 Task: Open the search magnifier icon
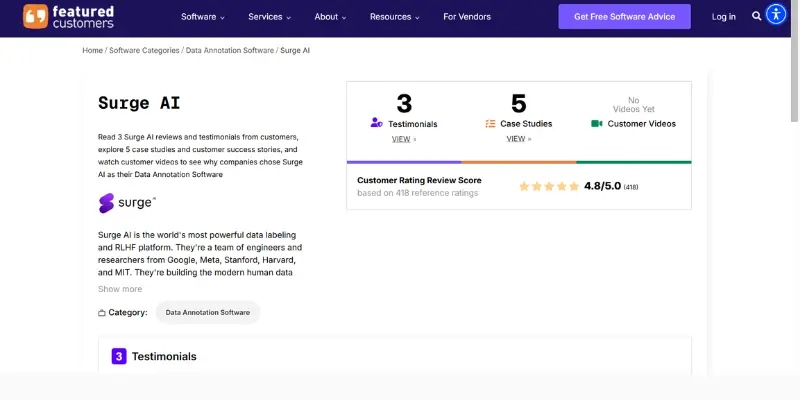pos(756,16)
